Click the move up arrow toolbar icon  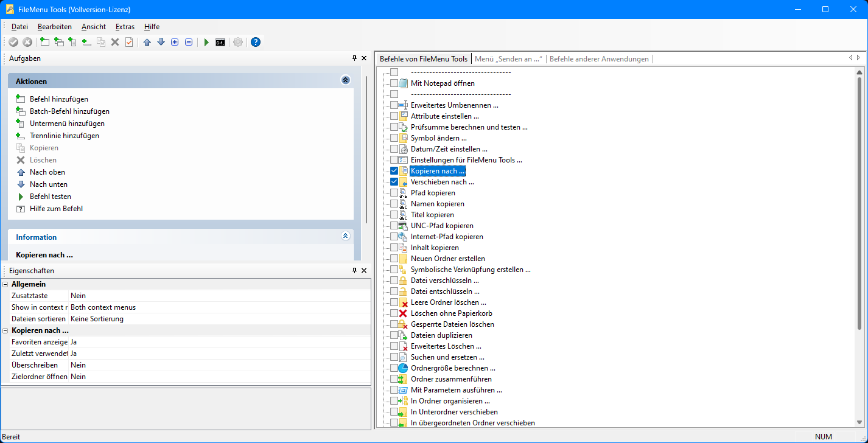click(x=147, y=42)
